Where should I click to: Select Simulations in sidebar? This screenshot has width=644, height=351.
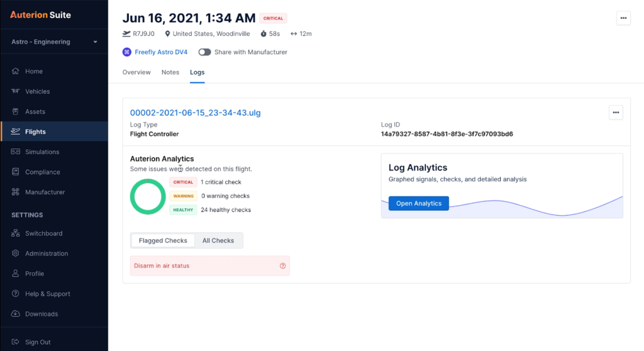tap(42, 152)
